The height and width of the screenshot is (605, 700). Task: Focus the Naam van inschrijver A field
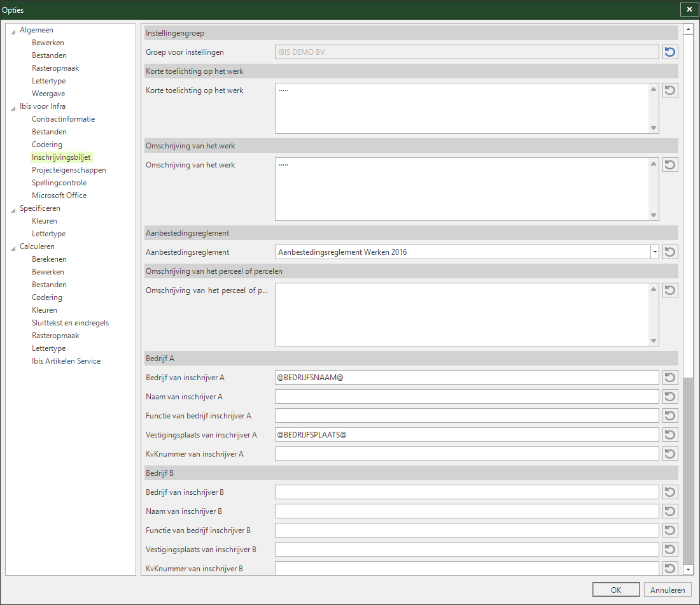pos(466,397)
